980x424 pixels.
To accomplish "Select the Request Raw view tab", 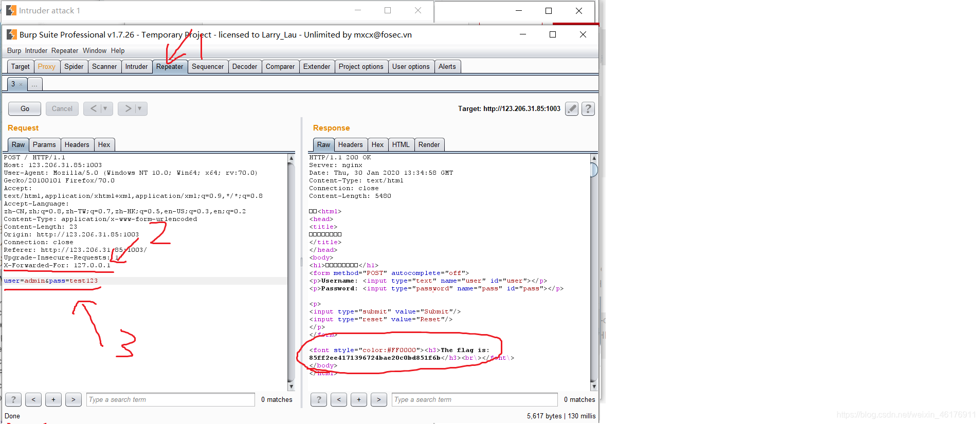I will click(18, 144).
